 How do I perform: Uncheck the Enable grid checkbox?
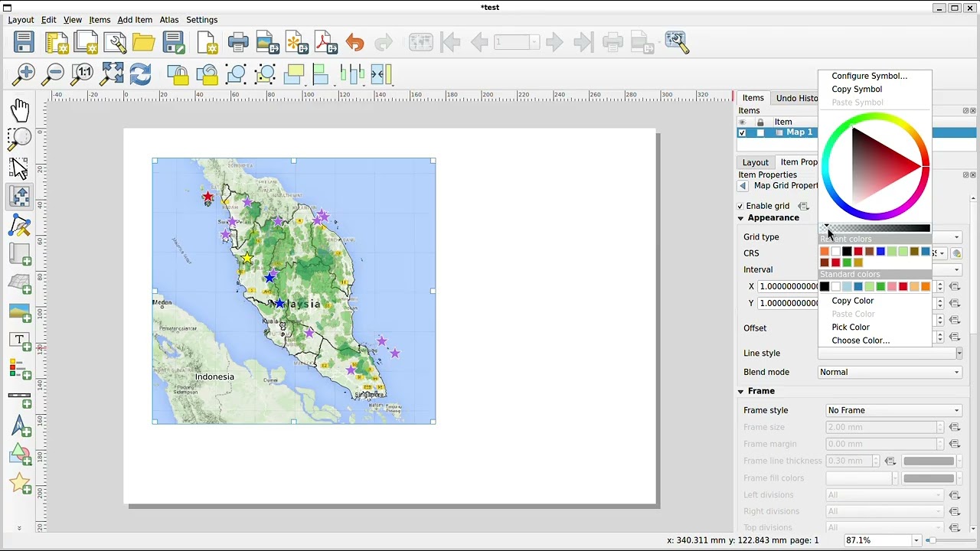click(x=740, y=206)
